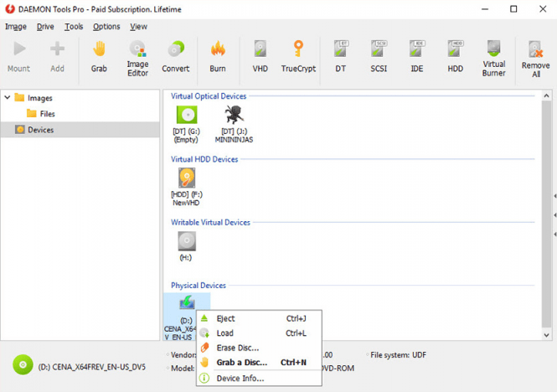Screen dimensions: 557x392
Task: Add an HDD virtual drive
Action: coord(456,57)
